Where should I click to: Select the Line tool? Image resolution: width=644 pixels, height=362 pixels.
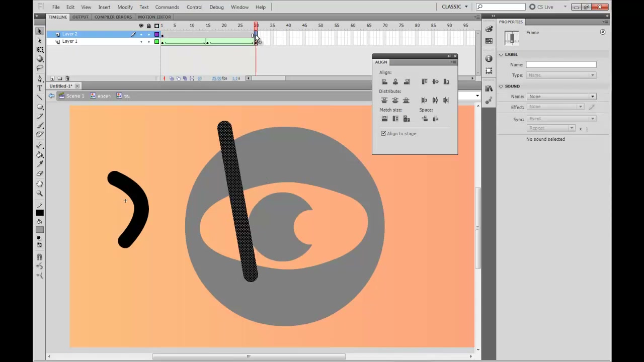(x=40, y=98)
